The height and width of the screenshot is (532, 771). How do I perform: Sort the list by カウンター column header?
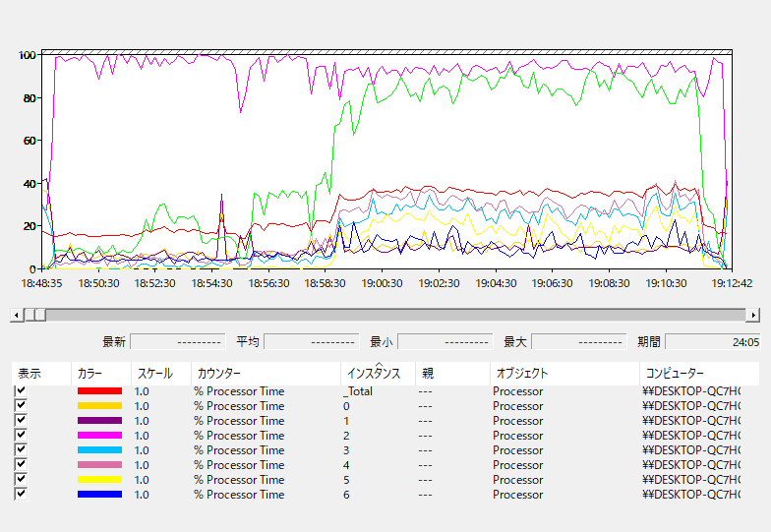[x=218, y=374]
